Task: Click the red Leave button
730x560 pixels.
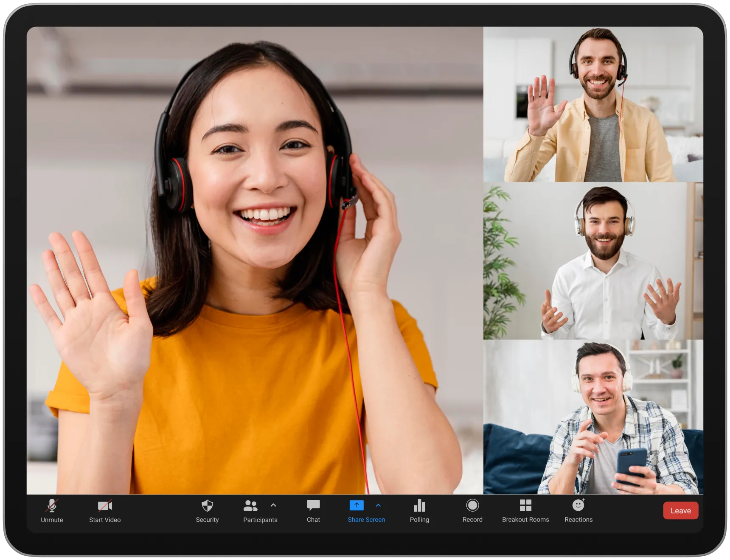Action: coord(681,511)
